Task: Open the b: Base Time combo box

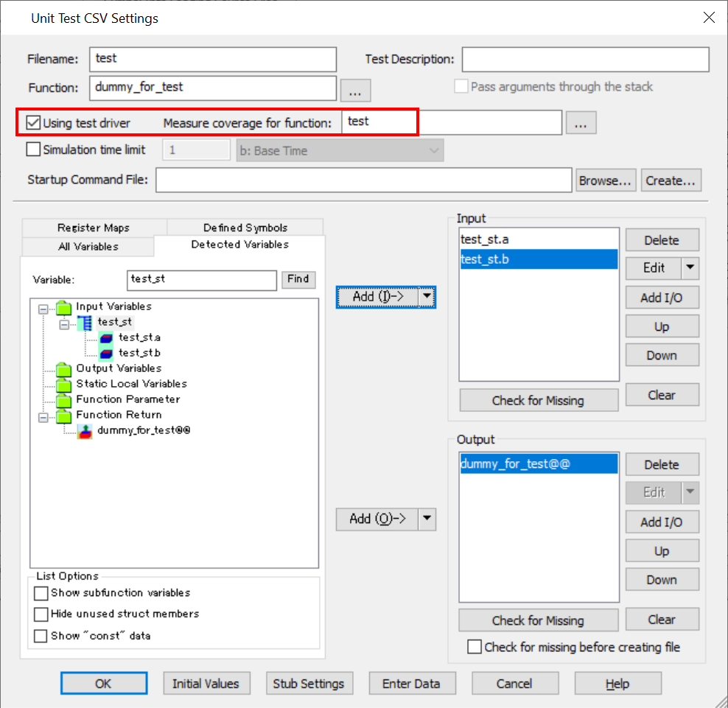Action: point(340,150)
